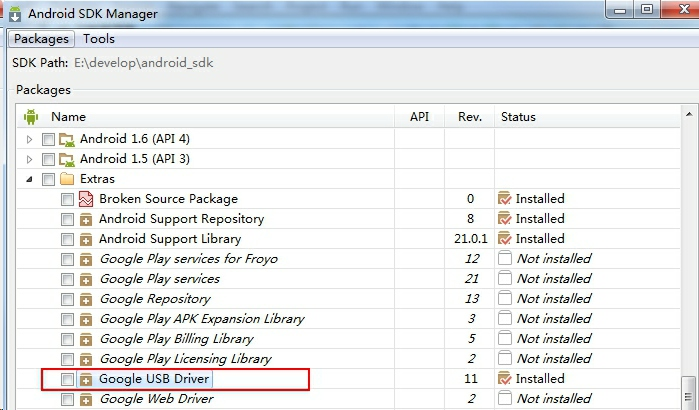Tick the Google Repository checkbox
This screenshot has height=410, width=699.
click(x=67, y=299)
